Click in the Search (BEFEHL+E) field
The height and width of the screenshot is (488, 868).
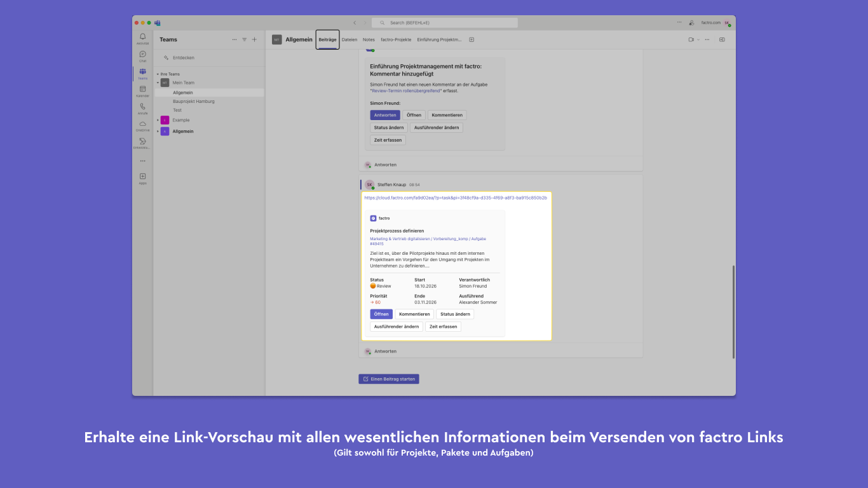click(445, 23)
